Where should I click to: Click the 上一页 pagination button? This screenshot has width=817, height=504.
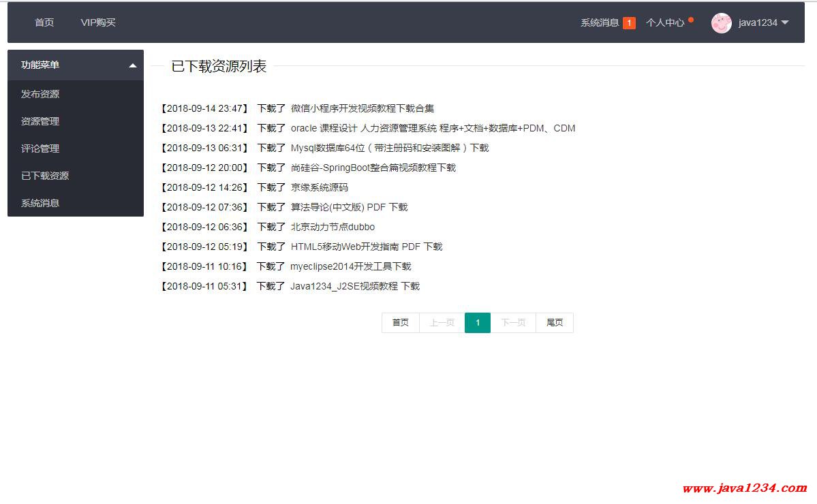click(x=442, y=323)
